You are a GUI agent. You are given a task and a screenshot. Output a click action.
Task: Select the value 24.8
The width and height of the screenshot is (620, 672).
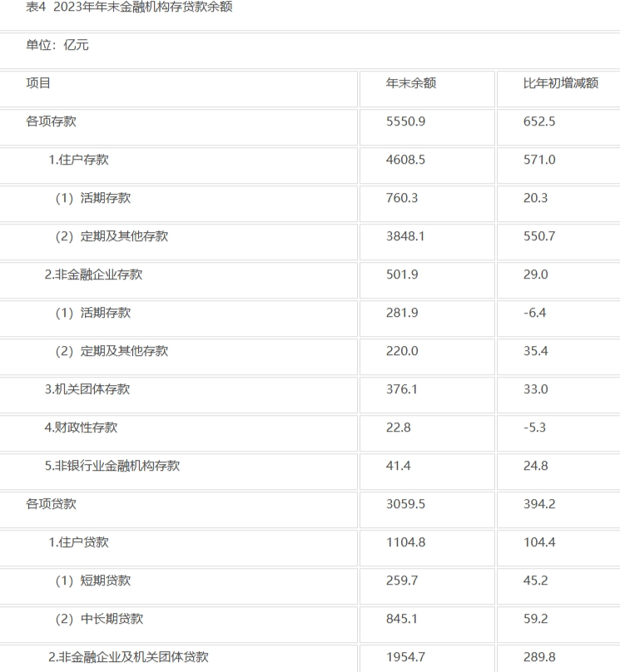click(x=536, y=466)
